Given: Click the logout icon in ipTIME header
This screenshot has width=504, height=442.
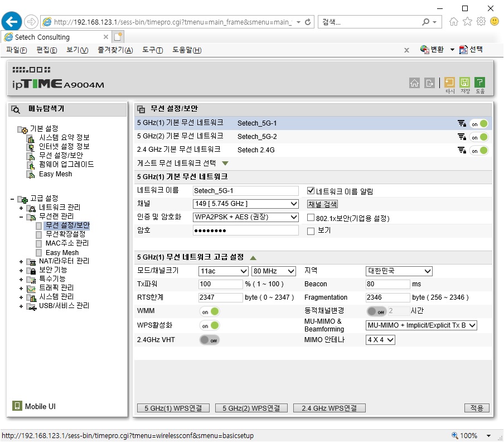Looking at the screenshot, I should pyautogui.click(x=429, y=83).
